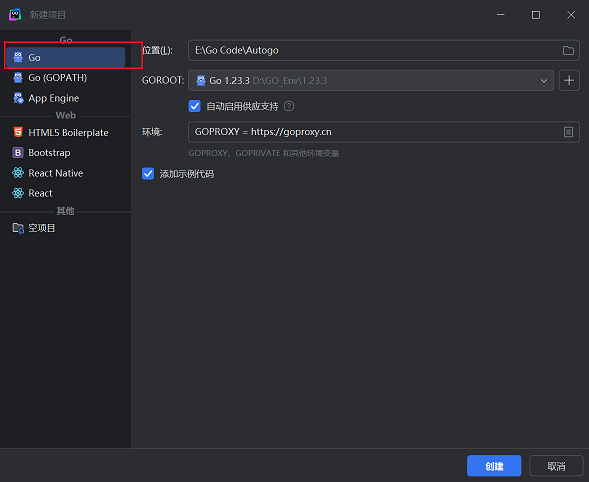Click gopher icon in the GOROOT field
Image resolution: width=589 pixels, height=482 pixels.
coord(201,80)
